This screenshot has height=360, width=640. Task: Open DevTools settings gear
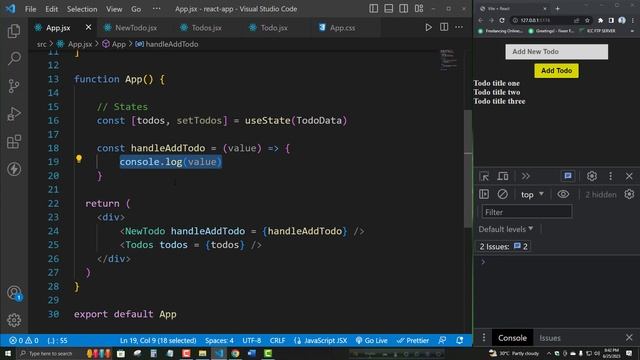tap(591, 176)
